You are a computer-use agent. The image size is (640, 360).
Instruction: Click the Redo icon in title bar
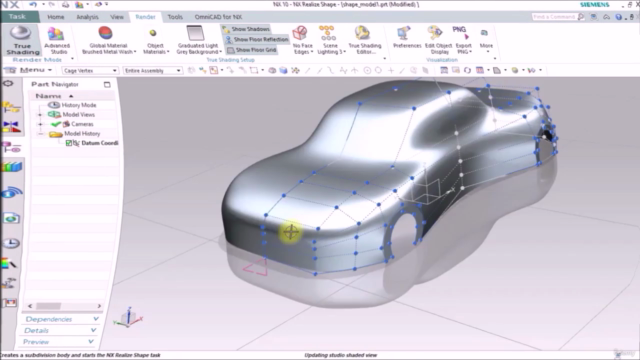point(51,4)
